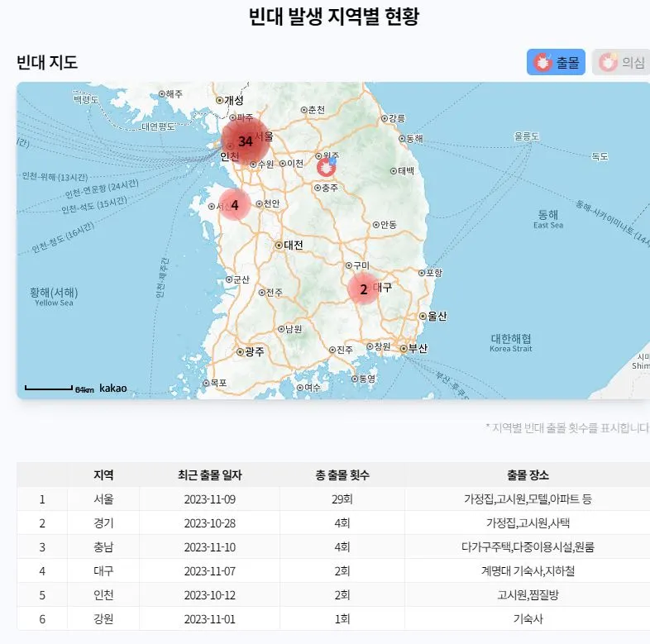This screenshot has height=644, width=650.
Task: Select the 인천 region cell in table
Action: [103, 595]
